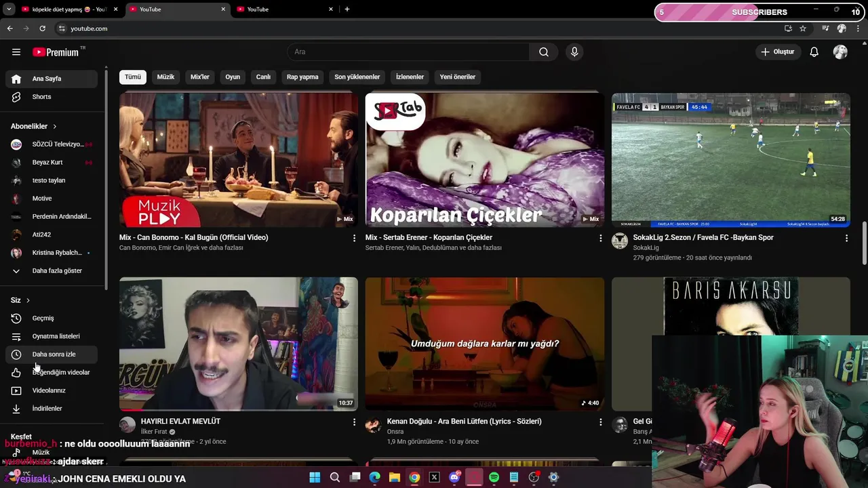868x488 pixels.
Task: Expand the Siz section chevron
Action: point(28,300)
